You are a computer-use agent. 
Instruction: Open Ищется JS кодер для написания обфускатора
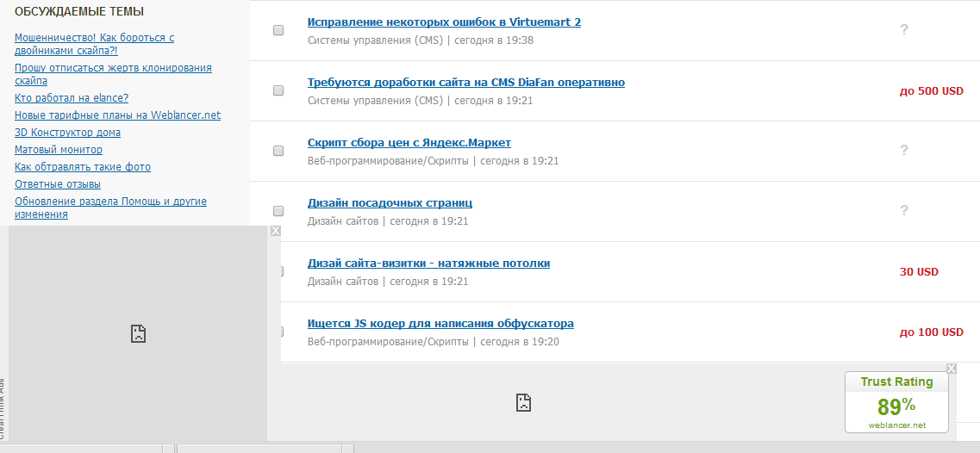pos(440,323)
